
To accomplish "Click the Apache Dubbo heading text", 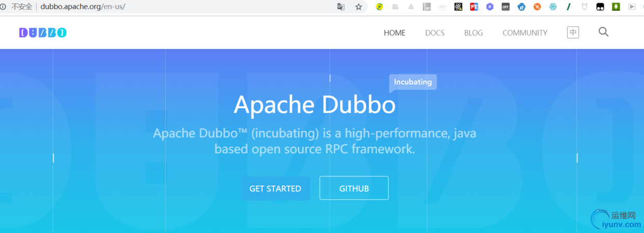I will pyautogui.click(x=315, y=105).
